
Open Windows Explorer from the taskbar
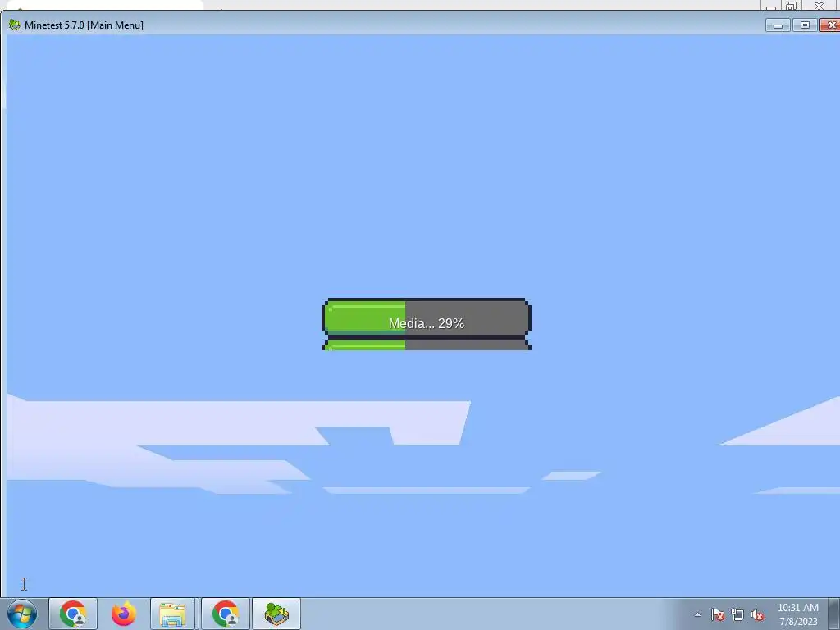pyautogui.click(x=172, y=614)
